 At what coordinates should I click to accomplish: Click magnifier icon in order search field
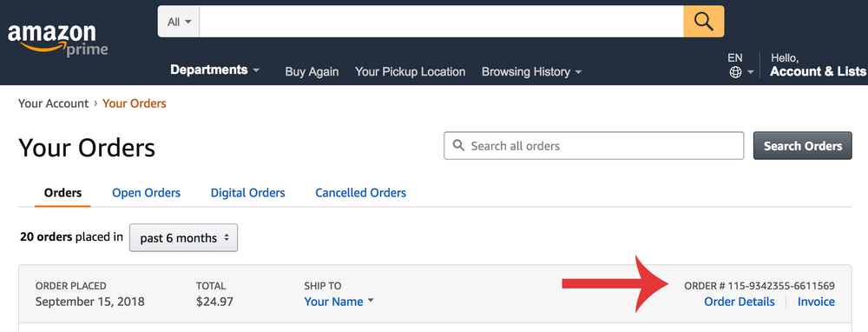[458, 145]
